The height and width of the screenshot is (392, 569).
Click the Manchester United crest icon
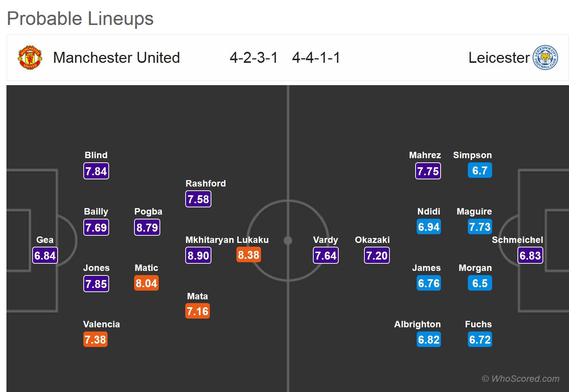pyautogui.click(x=30, y=58)
